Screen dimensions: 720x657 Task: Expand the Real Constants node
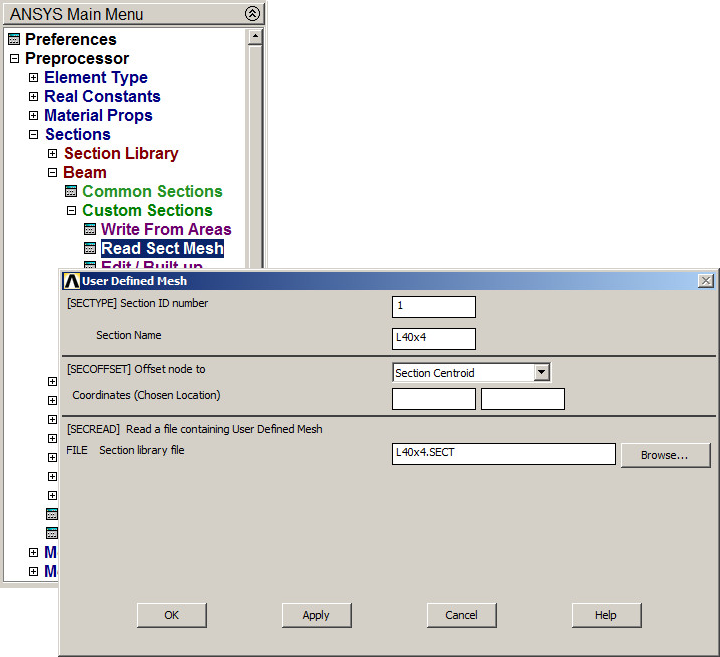pos(33,97)
